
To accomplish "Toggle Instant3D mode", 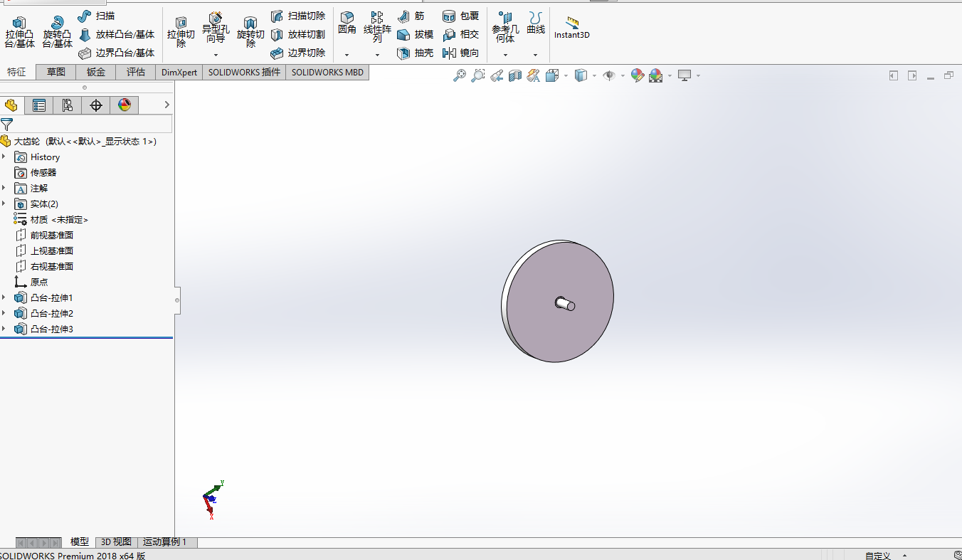I will coord(572,27).
